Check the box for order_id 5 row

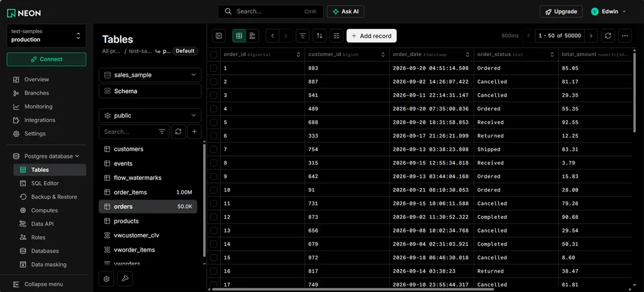(214, 122)
